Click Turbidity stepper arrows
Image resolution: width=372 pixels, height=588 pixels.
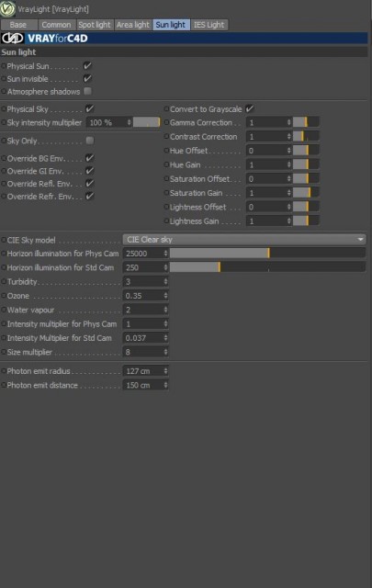tap(165, 282)
